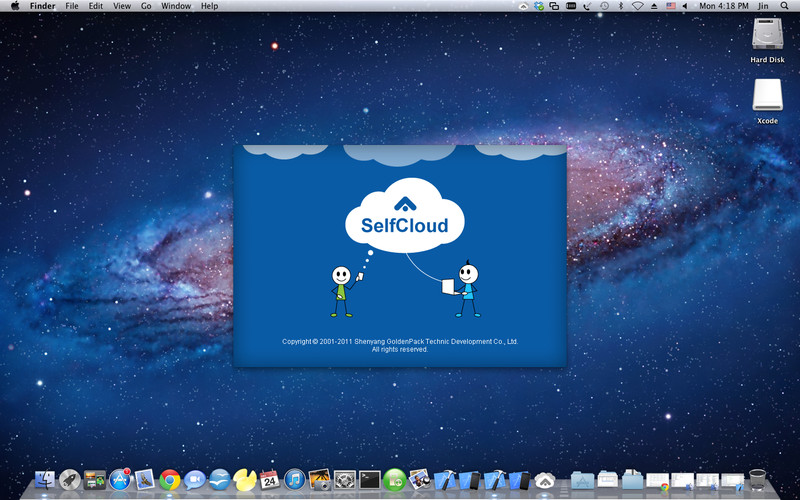Open the green round app icon in dock
Screen dimensions: 800x500
tap(395, 480)
